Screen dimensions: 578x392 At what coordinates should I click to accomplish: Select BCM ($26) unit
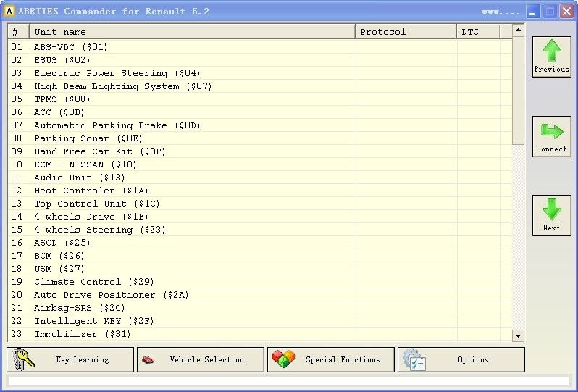(259, 256)
